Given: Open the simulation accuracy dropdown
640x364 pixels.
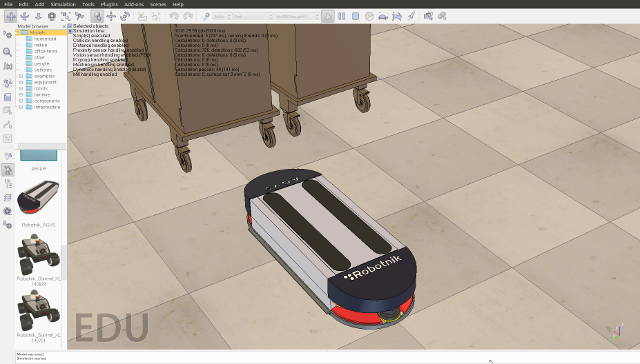Looking at the screenshot, I should [x=253, y=16].
